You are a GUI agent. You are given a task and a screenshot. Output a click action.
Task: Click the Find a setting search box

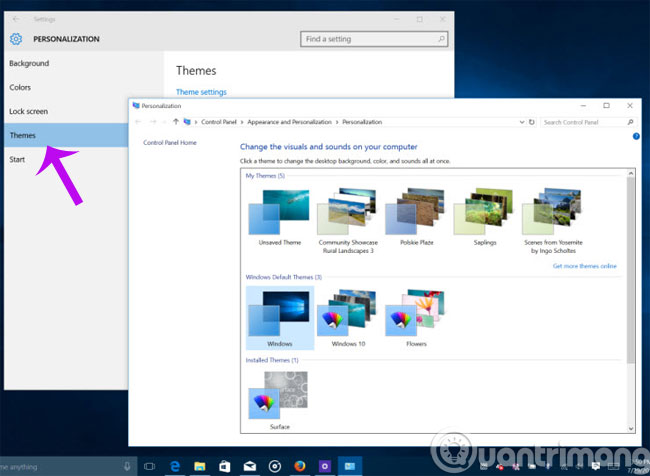[370, 38]
